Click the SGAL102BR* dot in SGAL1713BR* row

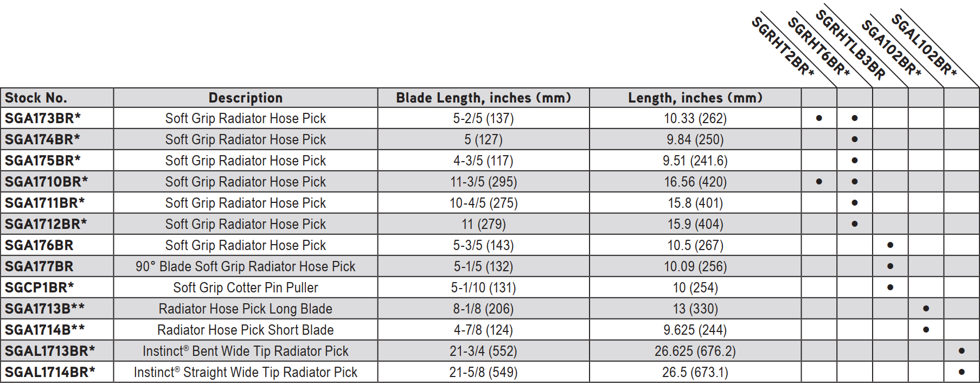coord(962,351)
